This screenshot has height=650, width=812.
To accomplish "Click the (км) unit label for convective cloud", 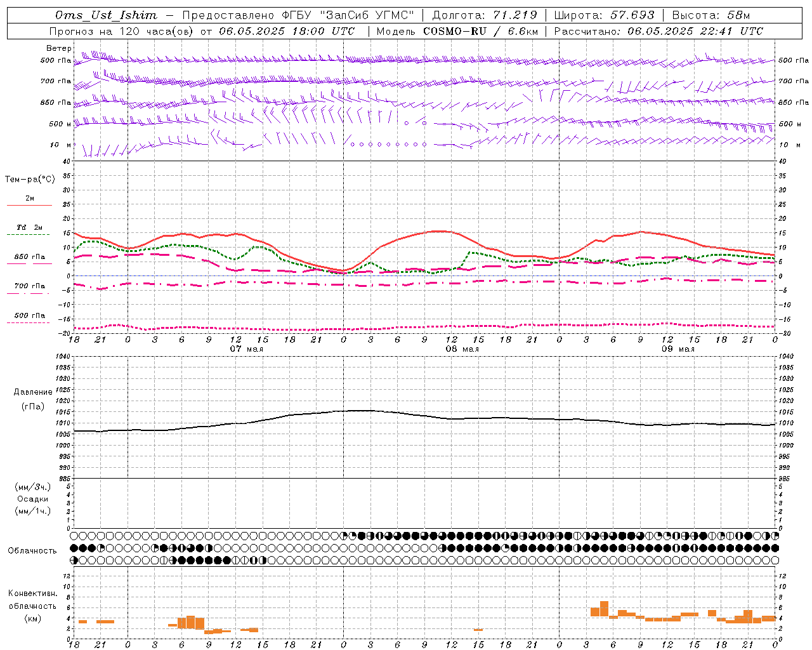I will point(33,619).
